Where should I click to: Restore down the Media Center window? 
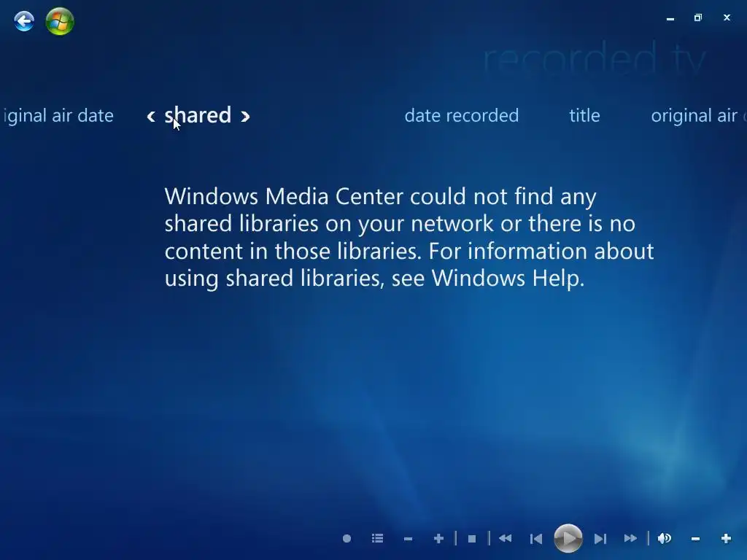pyautogui.click(x=698, y=17)
